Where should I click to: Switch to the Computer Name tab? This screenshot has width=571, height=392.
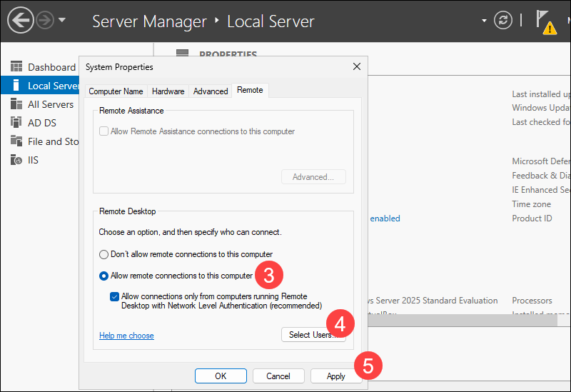coord(116,91)
